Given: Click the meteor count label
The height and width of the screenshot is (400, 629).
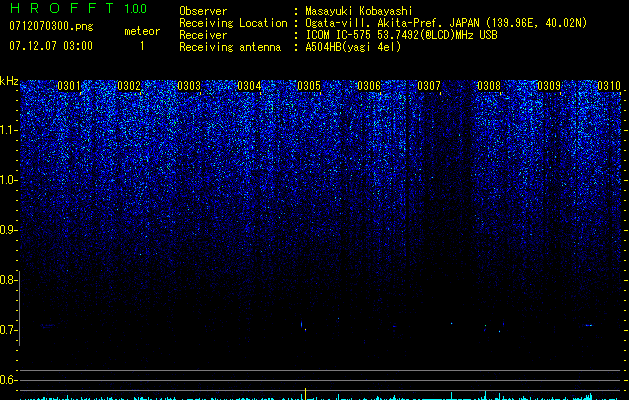Looking at the screenshot, I should (x=142, y=31).
